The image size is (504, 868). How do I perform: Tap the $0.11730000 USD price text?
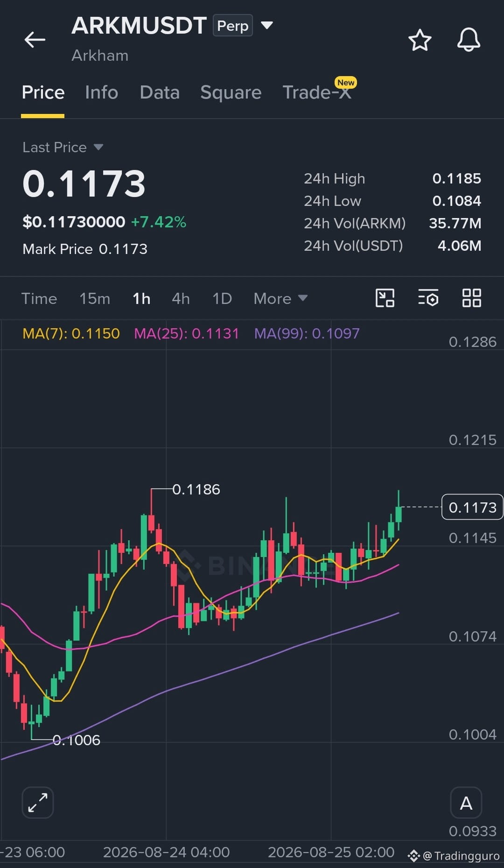click(x=74, y=222)
